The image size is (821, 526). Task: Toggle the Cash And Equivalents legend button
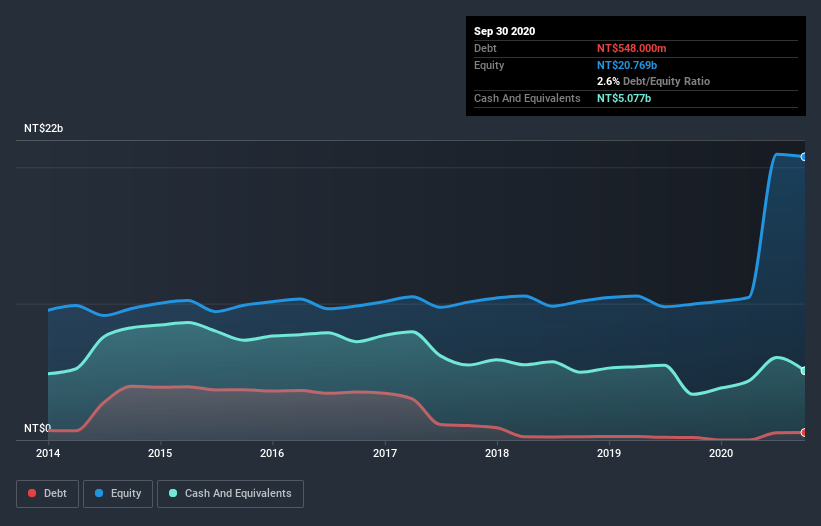(230, 494)
